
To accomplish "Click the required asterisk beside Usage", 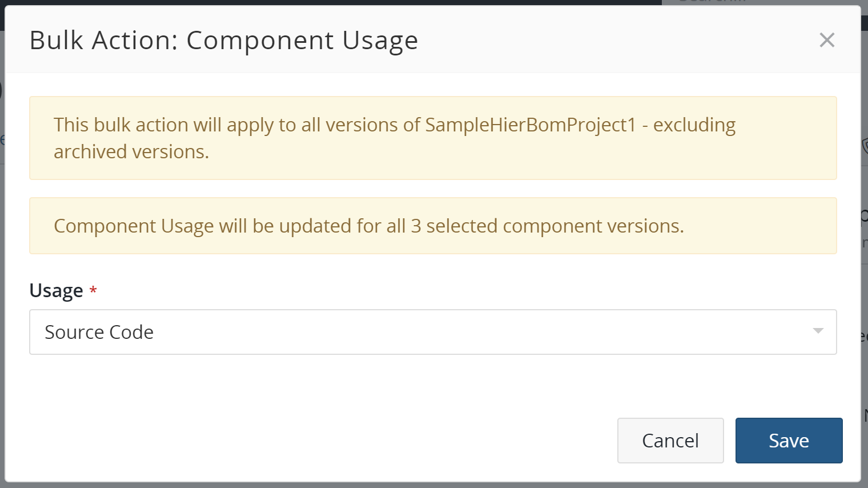I will (94, 289).
